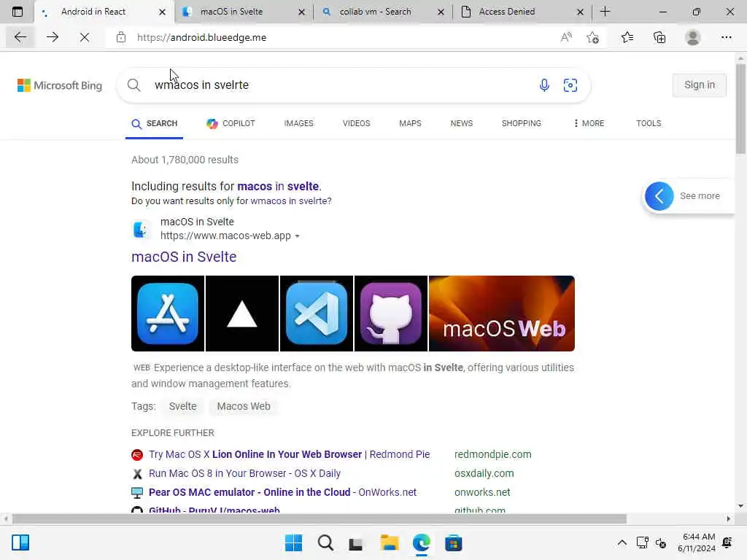This screenshot has width=747, height=560.
Task: Click Microsoft Bing logo
Action: [60, 85]
